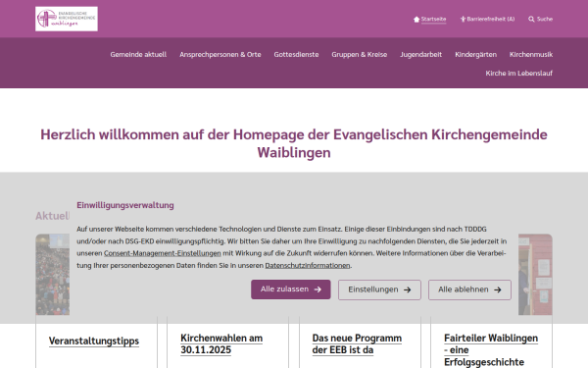588x368 pixels.
Task: Open the Kindergärten menu
Action: [475, 54]
